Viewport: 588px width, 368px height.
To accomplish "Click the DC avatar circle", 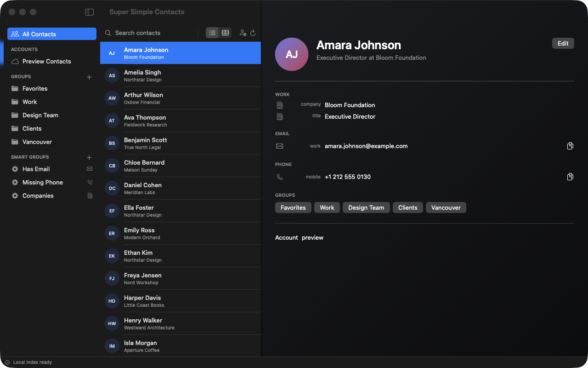I will pyautogui.click(x=112, y=188).
